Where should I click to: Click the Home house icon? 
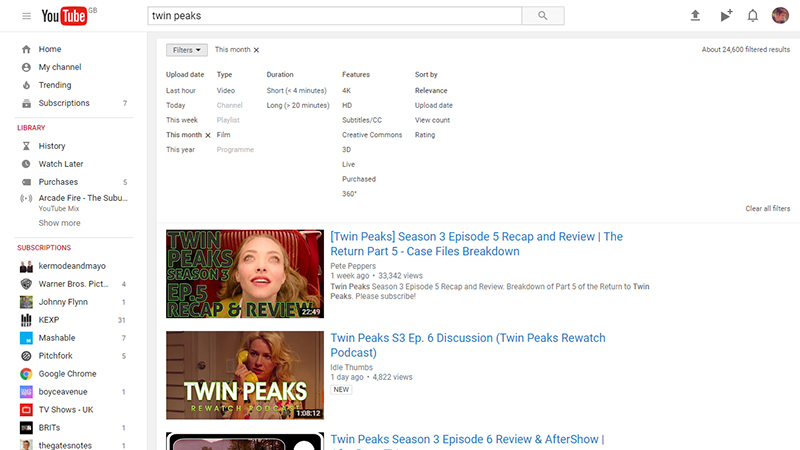click(x=27, y=49)
